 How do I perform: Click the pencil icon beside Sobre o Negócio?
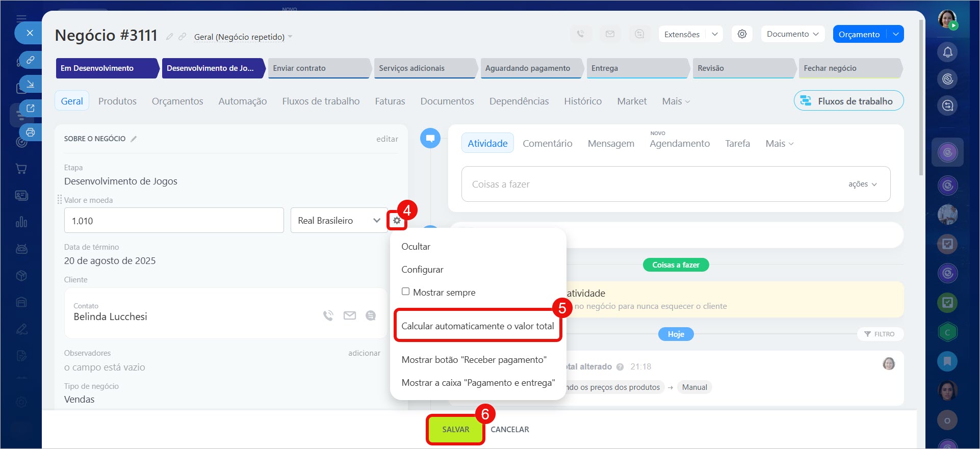coord(134,139)
